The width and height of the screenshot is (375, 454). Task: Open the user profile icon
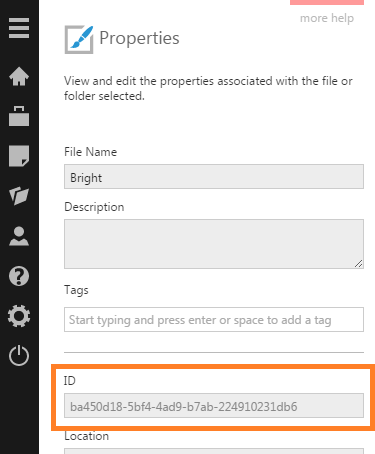click(19, 236)
